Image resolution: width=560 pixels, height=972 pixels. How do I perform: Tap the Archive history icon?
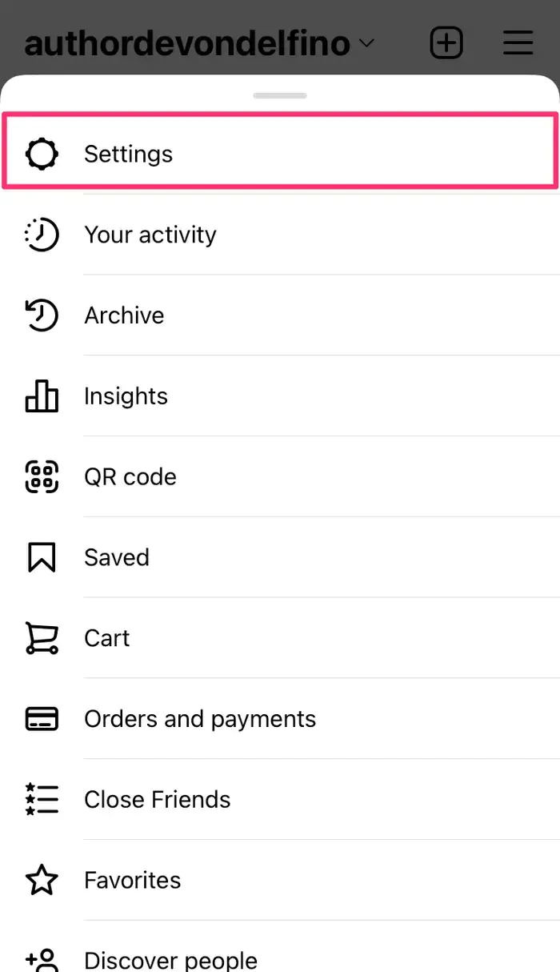(42, 315)
